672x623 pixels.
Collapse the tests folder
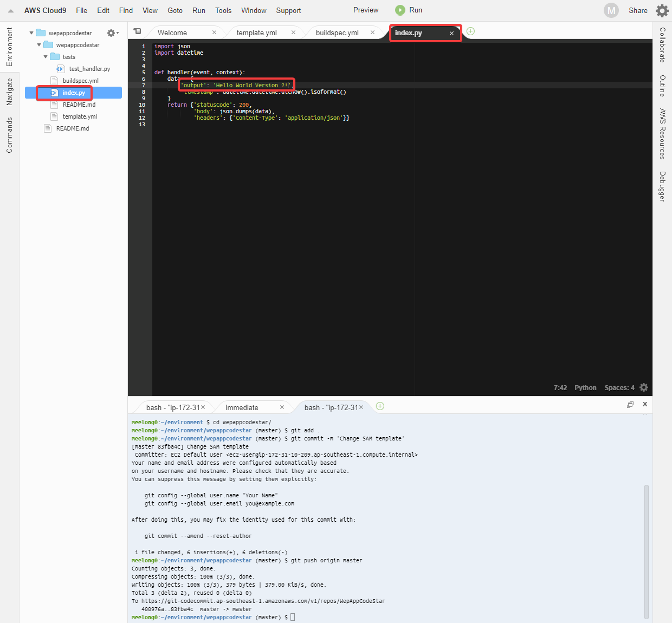pos(46,57)
